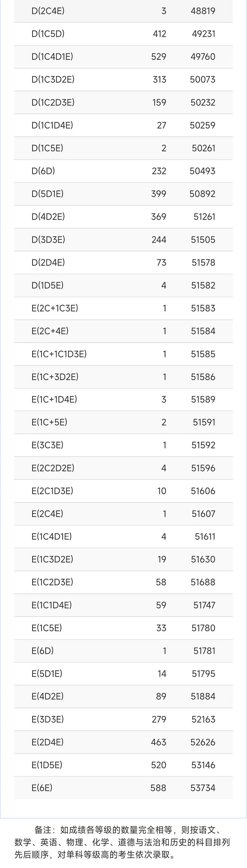Click the D(6D) grade label
The height and width of the screenshot is (868, 247).
pyautogui.click(x=43, y=171)
